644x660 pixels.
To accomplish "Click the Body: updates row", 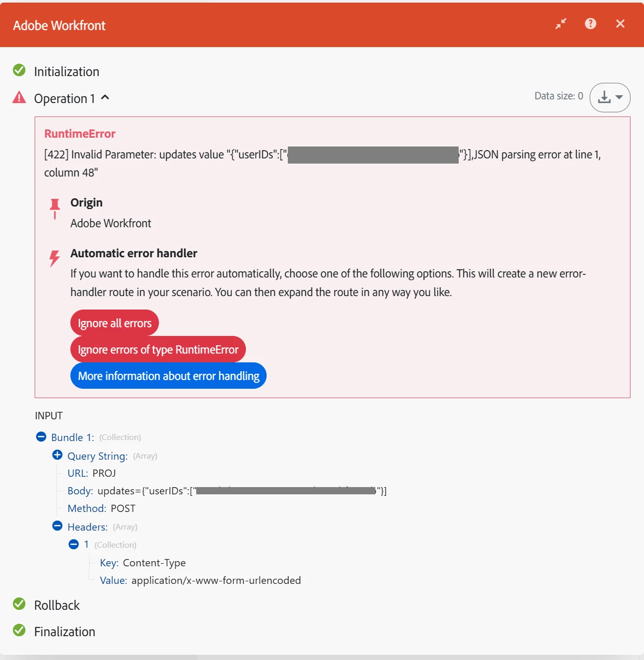I will click(x=227, y=491).
